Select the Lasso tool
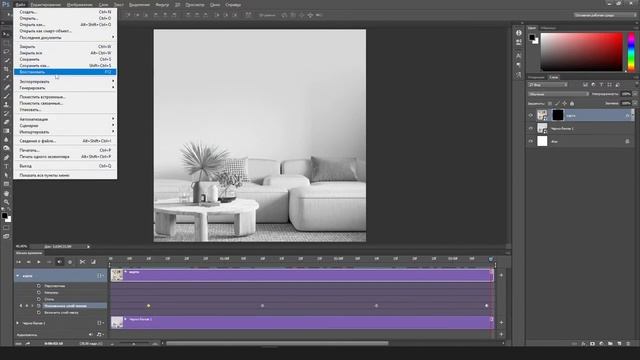Image resolution: width=640 pixels, height=360 pixels. (x=6, y=52)
